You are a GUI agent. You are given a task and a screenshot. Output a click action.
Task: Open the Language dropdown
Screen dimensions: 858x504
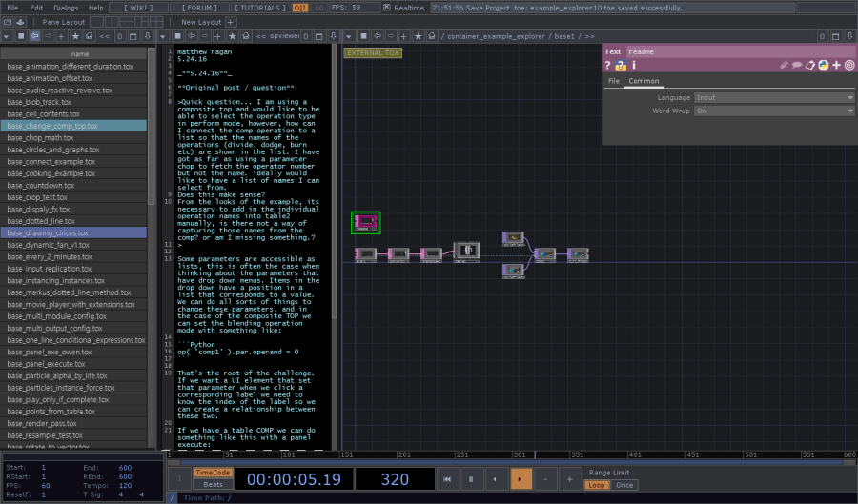[x=774, y=97]
